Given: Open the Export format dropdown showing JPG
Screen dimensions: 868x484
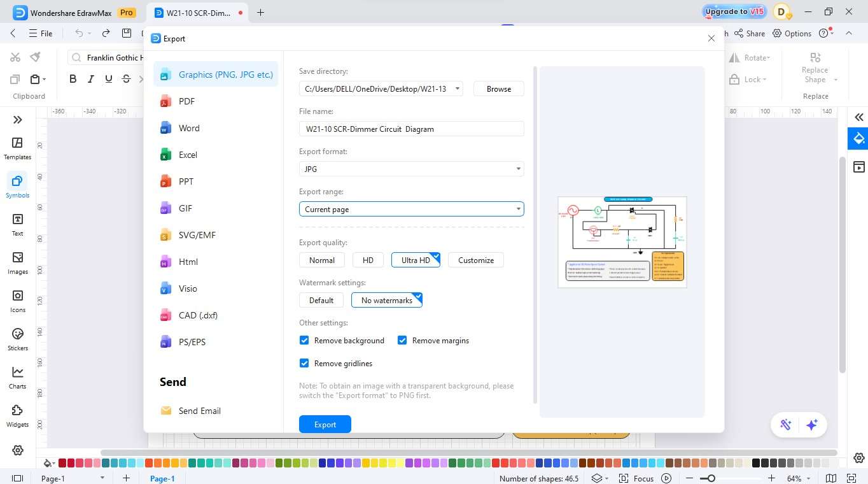Looking at the screenshot, I should [518, 169].
